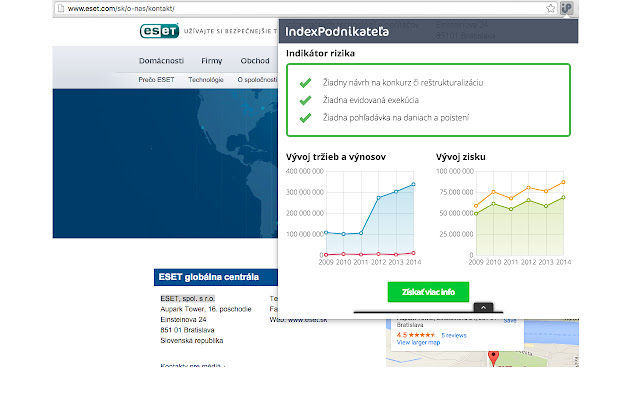640x400 pixels.
Task: Click the ESET globálna centrála header
Action: [216, 277]
